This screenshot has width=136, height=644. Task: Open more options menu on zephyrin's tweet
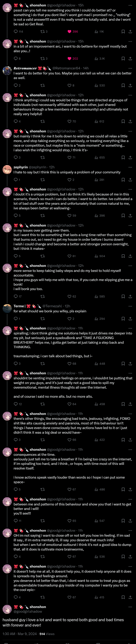(x=130, y=167)
